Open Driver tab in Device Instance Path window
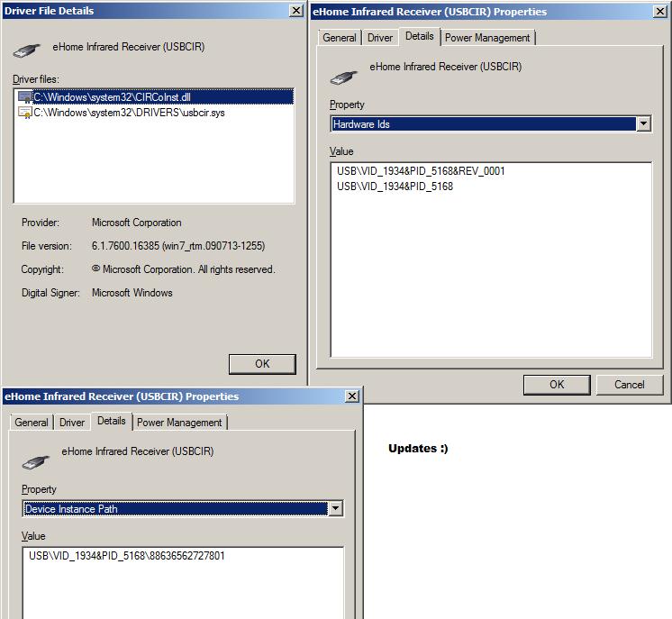 [72, 423]
